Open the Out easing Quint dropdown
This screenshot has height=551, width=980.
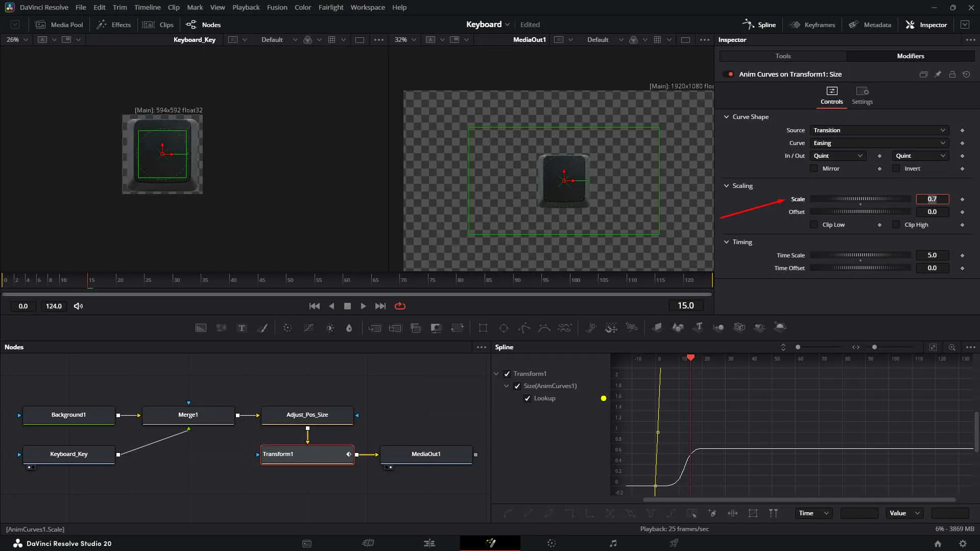(x=920, y=156)
